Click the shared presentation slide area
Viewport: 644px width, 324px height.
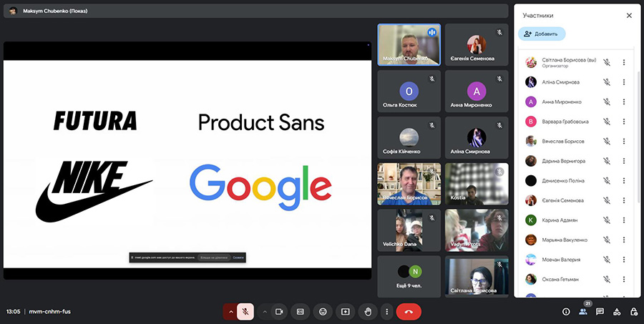pyautogui.click(x=187, y=160)
